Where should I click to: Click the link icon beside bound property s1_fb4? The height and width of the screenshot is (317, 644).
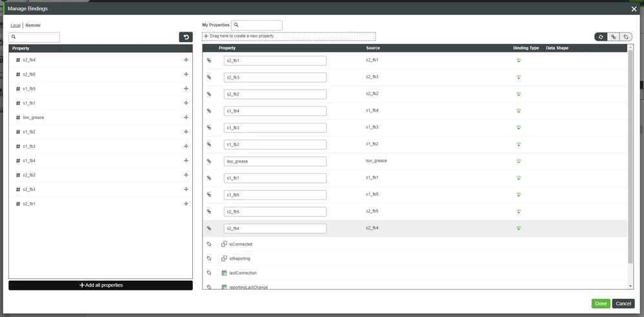[208, 110]
